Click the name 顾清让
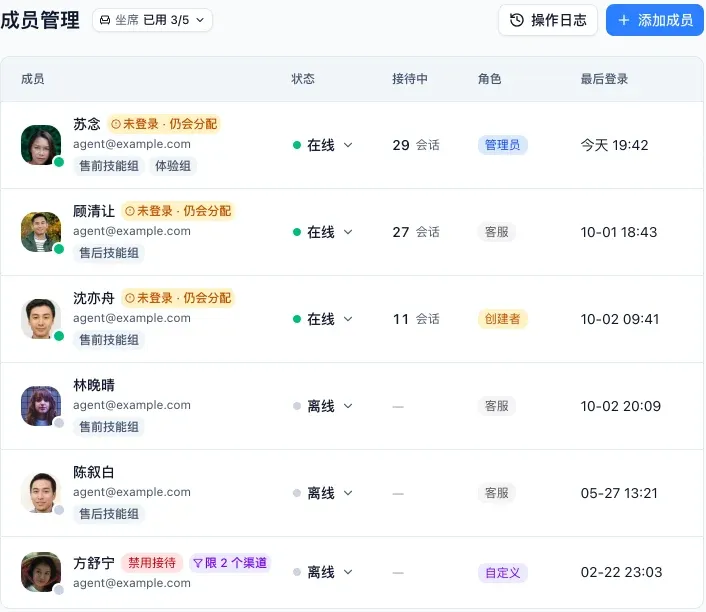 (94, 211)
